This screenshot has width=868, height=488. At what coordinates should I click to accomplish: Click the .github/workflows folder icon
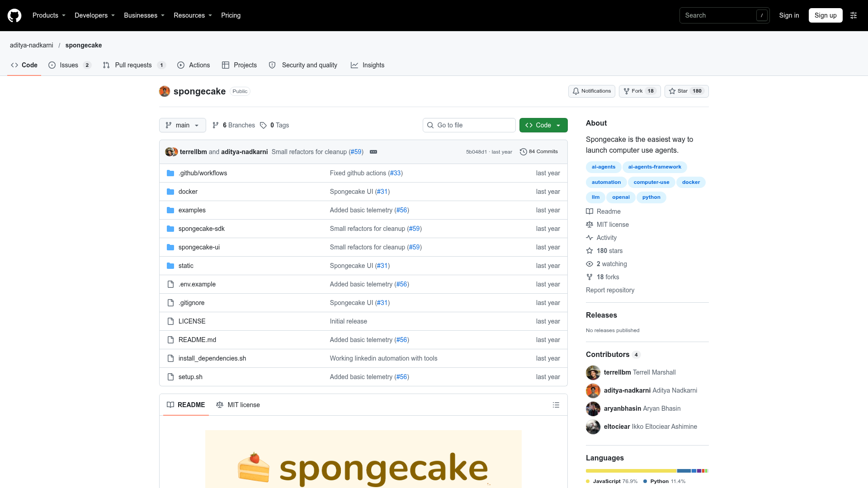(170, 173)
